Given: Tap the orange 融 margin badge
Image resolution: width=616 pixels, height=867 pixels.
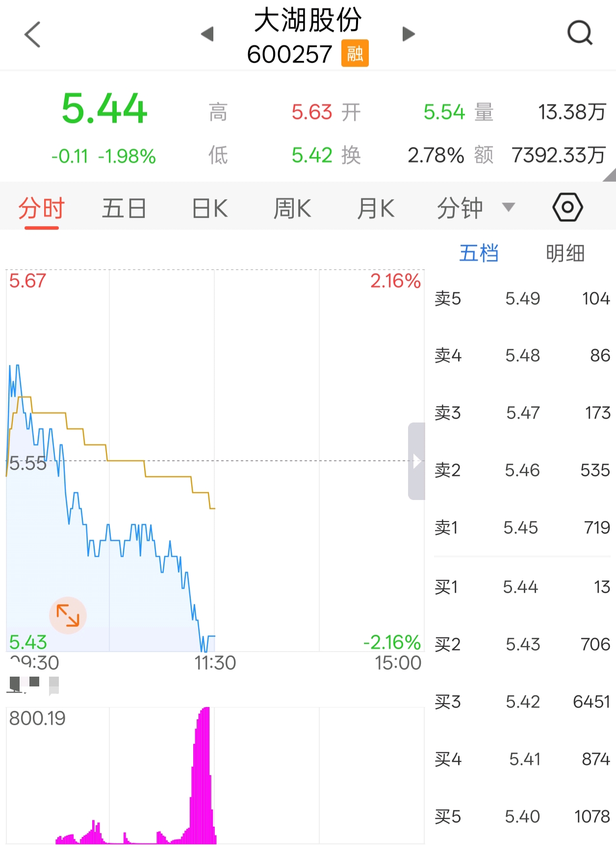Looking at the screenshot, I should [355, 53].
